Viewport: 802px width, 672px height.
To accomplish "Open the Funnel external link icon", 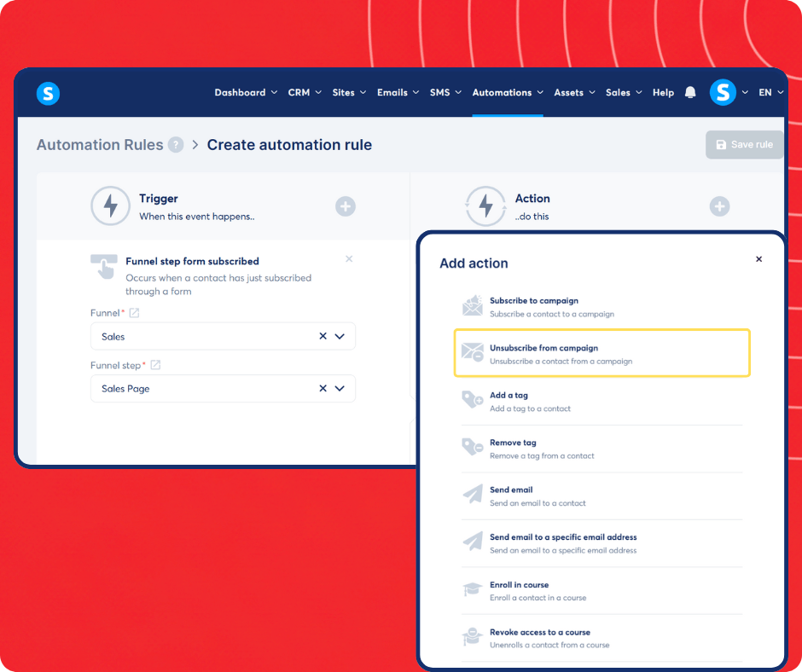I will coord(134,313).
